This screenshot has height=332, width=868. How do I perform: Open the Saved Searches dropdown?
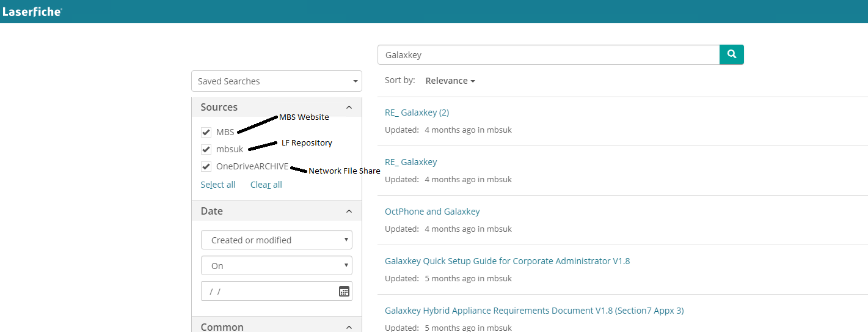pos(277,81)
